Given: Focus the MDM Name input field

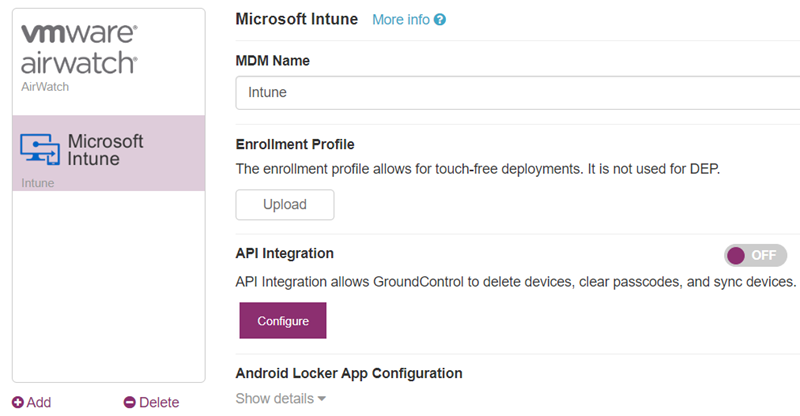Looking at the screenshot, I should coord(517,92).
